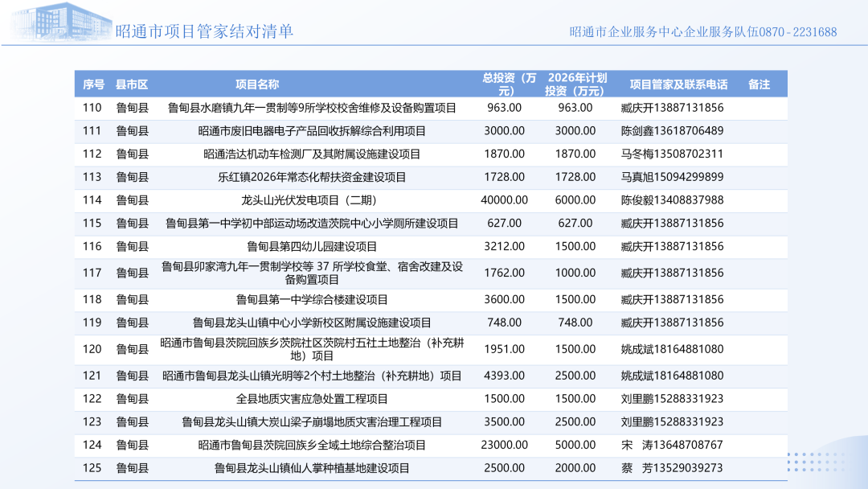Click project 龙头山光伏发电项目（二期）
The image size is (868, 489).
(x=312, y=200)
